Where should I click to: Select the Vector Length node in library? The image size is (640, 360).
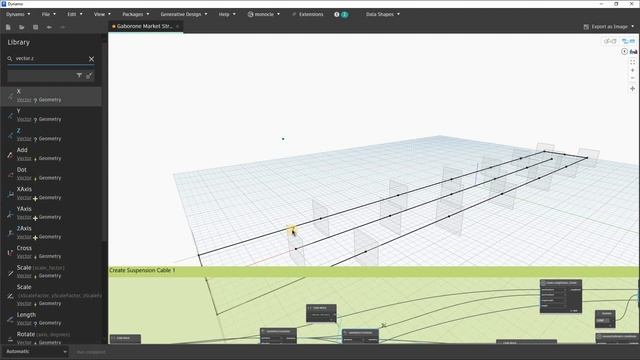pyautogui.click(x=51, y=319)
